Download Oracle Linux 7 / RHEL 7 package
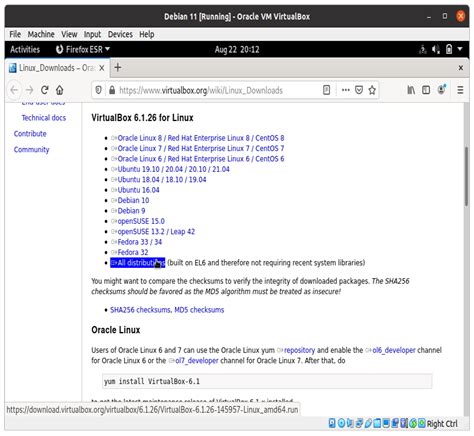474x436 pixels. coord(201,148)
